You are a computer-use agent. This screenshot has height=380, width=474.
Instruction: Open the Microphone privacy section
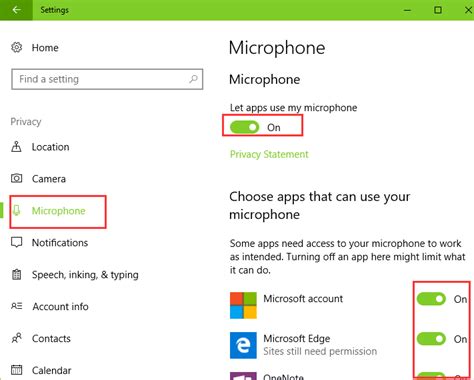click(x=58, y=211)
